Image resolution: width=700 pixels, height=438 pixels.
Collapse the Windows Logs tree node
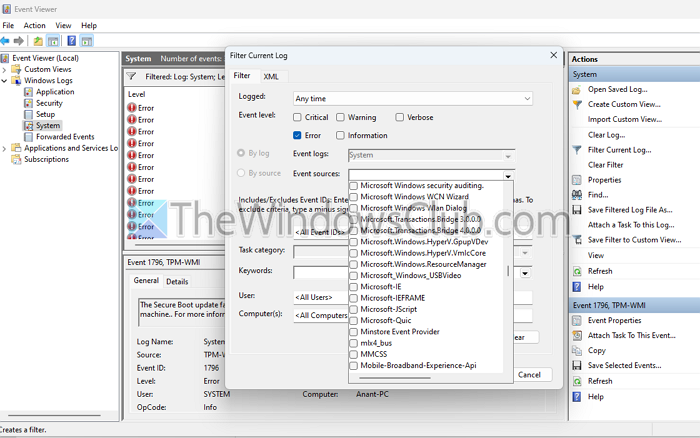coord(4,81)
